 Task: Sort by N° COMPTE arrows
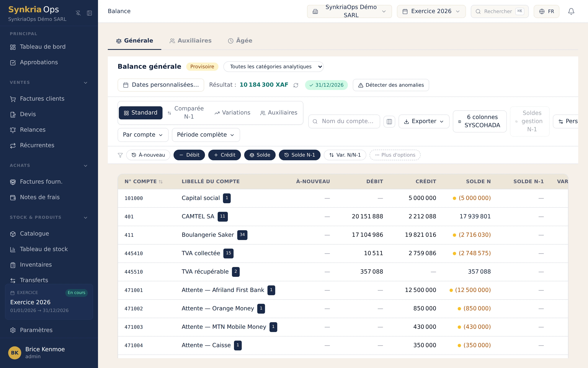(161, 182)
